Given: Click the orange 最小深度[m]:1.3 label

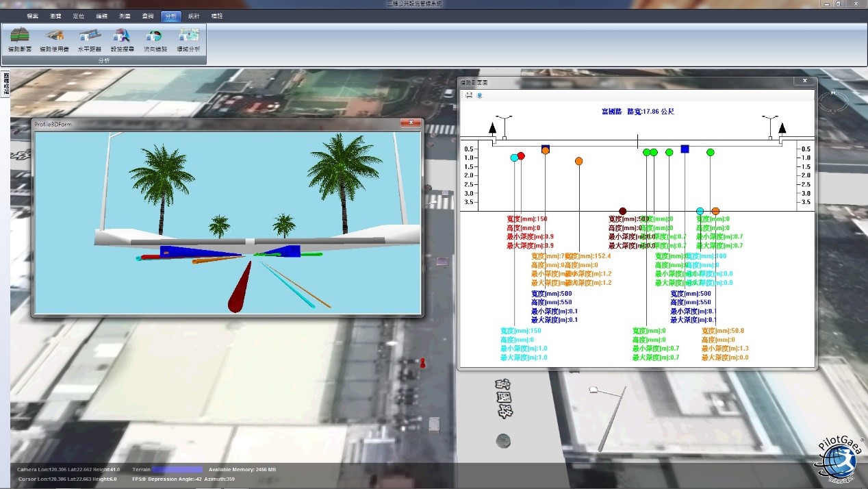Looking at the screenshot, I should tap(725, 349).
